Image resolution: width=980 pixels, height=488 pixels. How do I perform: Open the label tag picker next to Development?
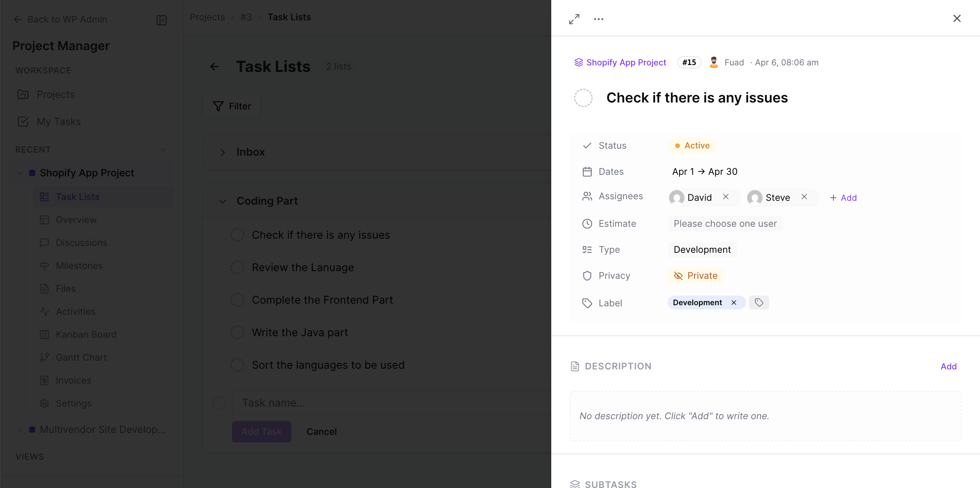point(759,303)
